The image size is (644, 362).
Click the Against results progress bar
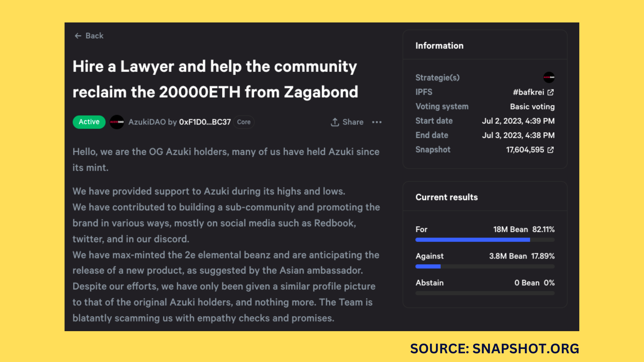click(485, 266)
